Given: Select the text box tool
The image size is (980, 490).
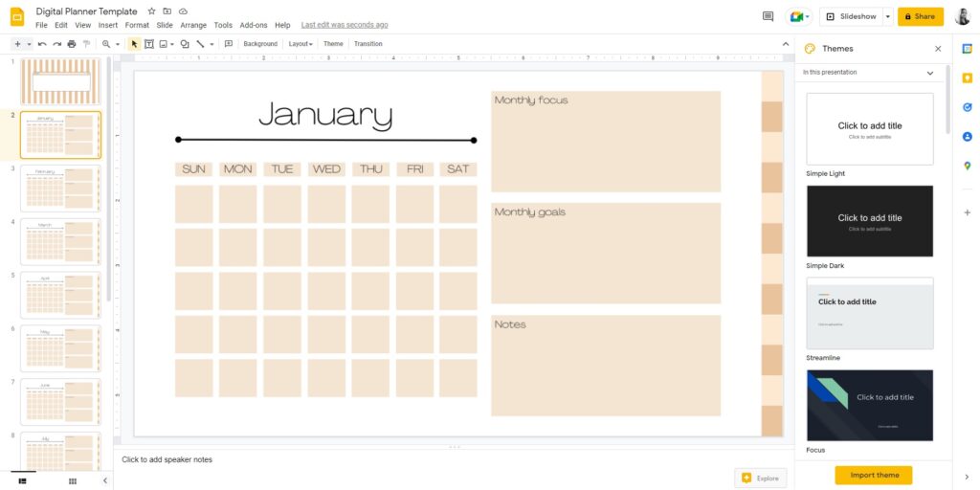Looking at the screenshot, I should (149, 44).
